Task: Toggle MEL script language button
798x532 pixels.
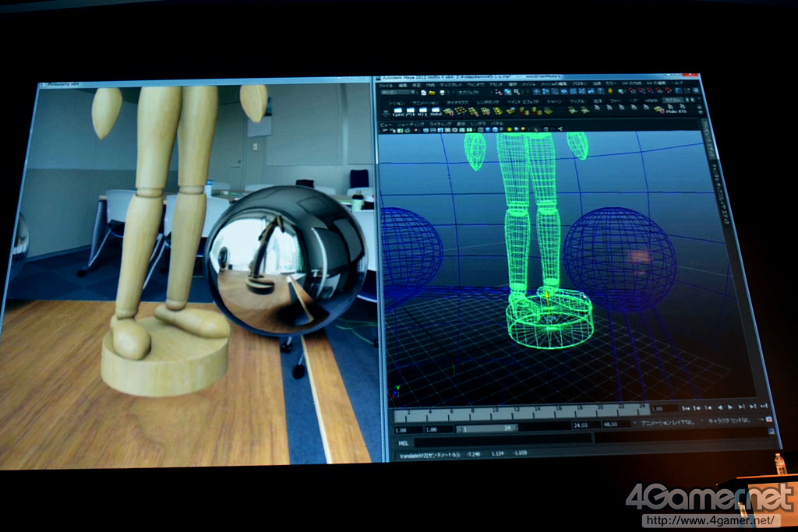Action: [x=404, y=443]
